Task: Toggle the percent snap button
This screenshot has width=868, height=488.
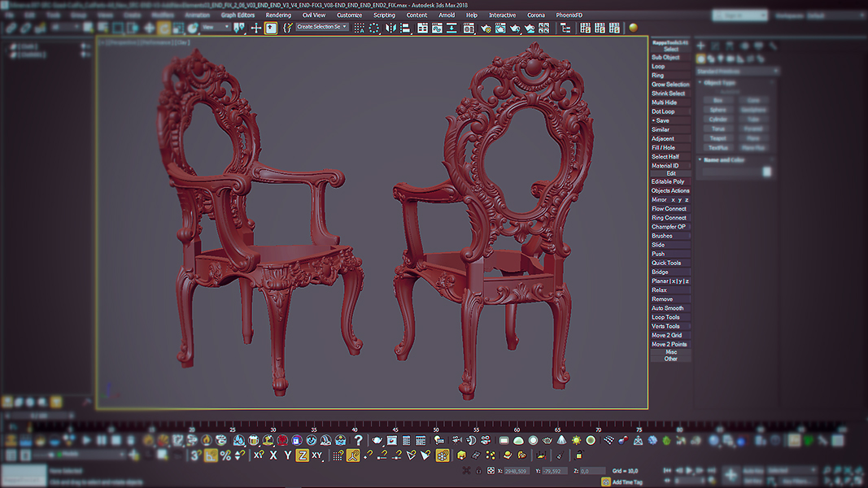Action: 225,455
